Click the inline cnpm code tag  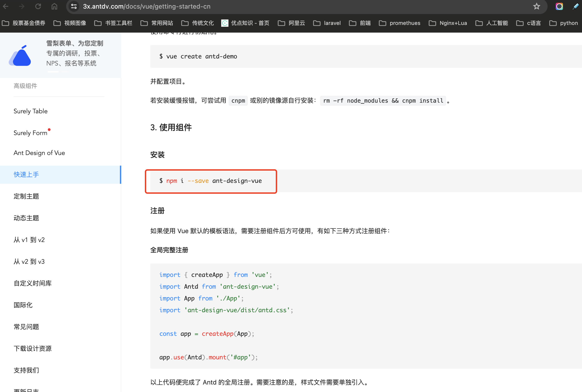(238, 101)
